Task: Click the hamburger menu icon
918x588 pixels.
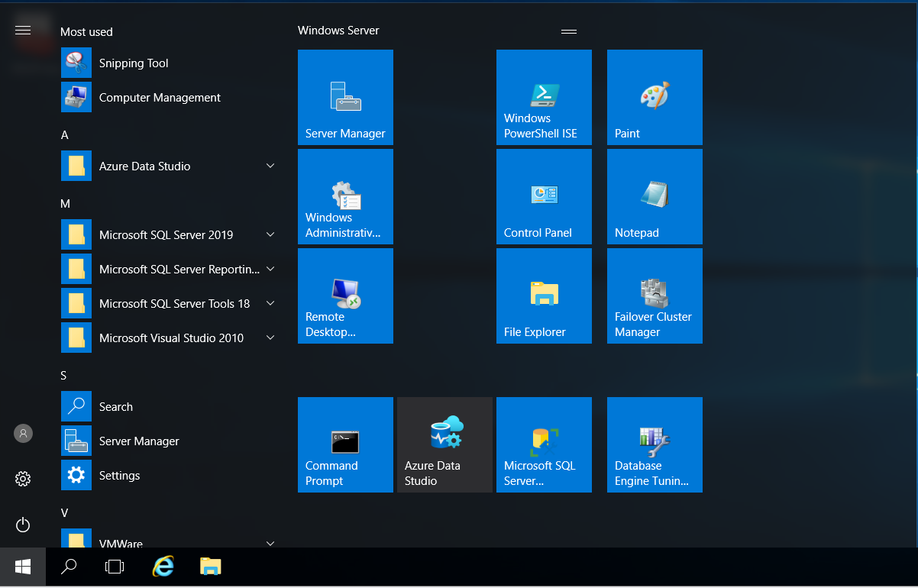Action: tap(23, 30)
